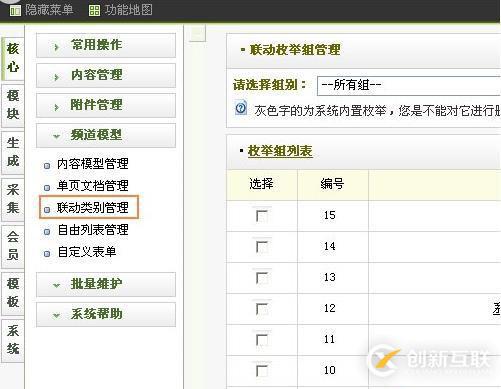
Task: Switch to the 会员 side tab
Action: point(13,246)
